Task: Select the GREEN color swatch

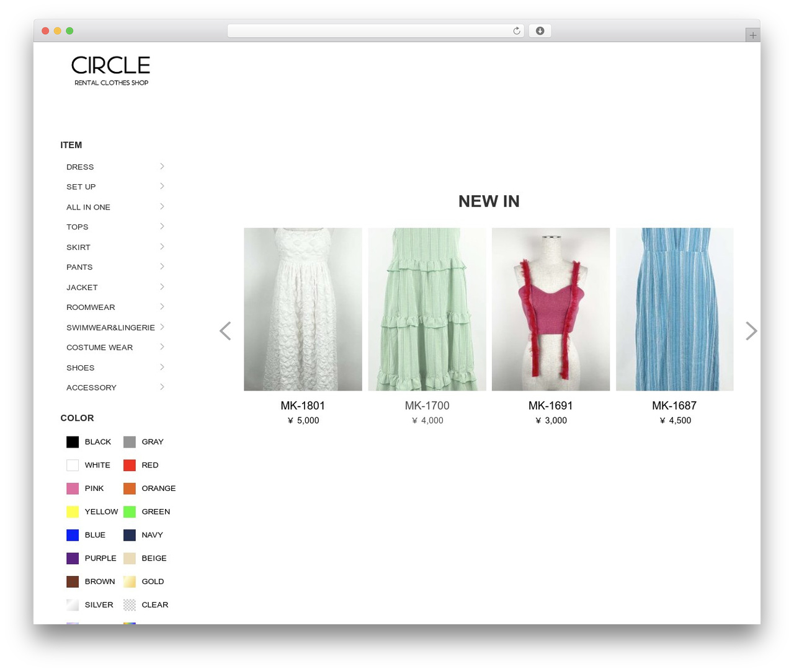Action: tap(130, 511)
